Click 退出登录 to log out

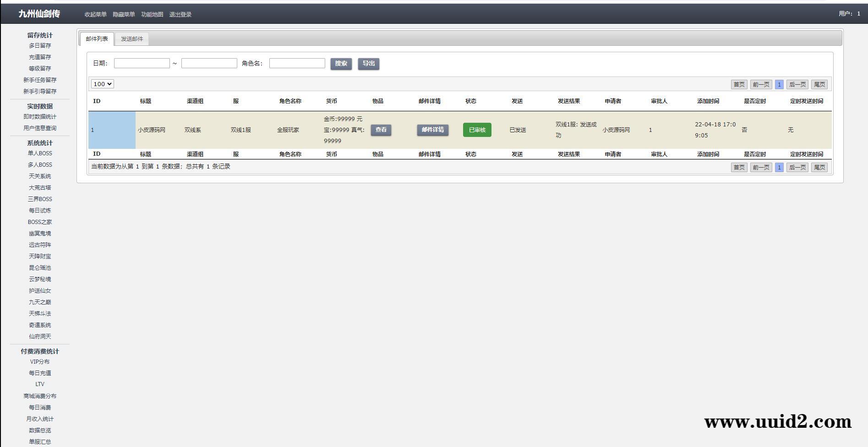(180, 15)
